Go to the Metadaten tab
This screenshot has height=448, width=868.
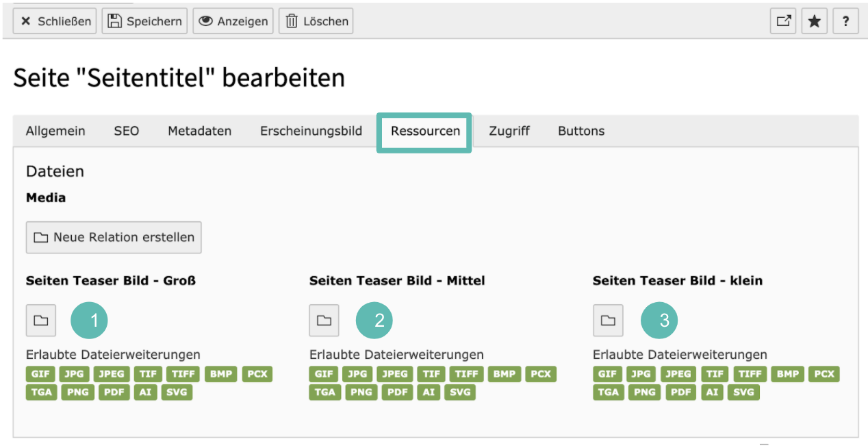200,131
